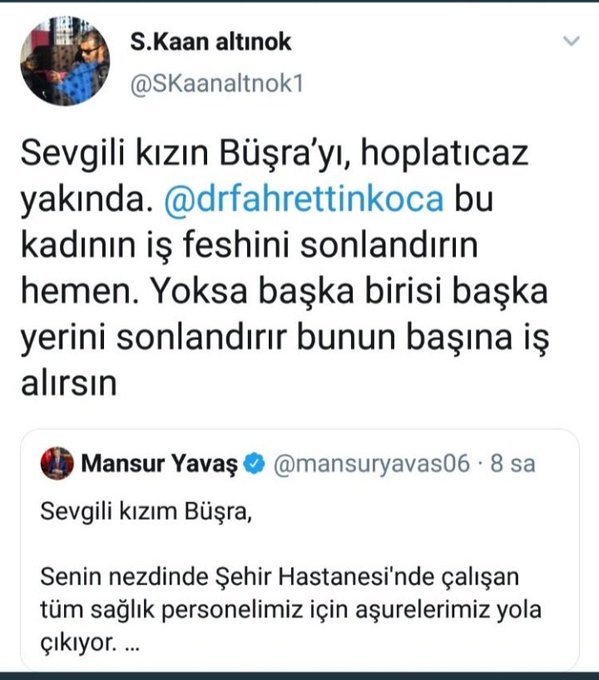Open Mansur Yavaş's small avatar in the quoted tweet
This screenshot has height=680, width=599.
pos(57,463)
